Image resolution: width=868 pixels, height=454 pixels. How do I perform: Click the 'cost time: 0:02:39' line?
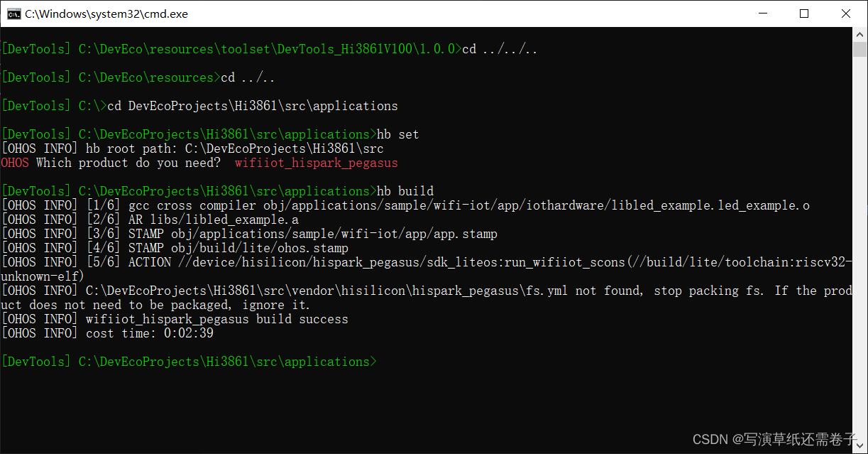pyautogui.click(x=107, y=333)
